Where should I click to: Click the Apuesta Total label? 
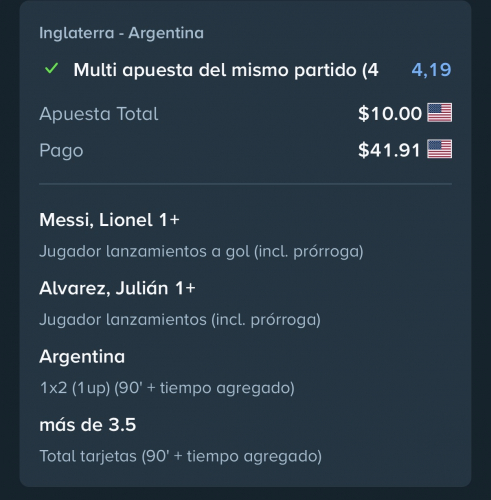pos(99,114)
